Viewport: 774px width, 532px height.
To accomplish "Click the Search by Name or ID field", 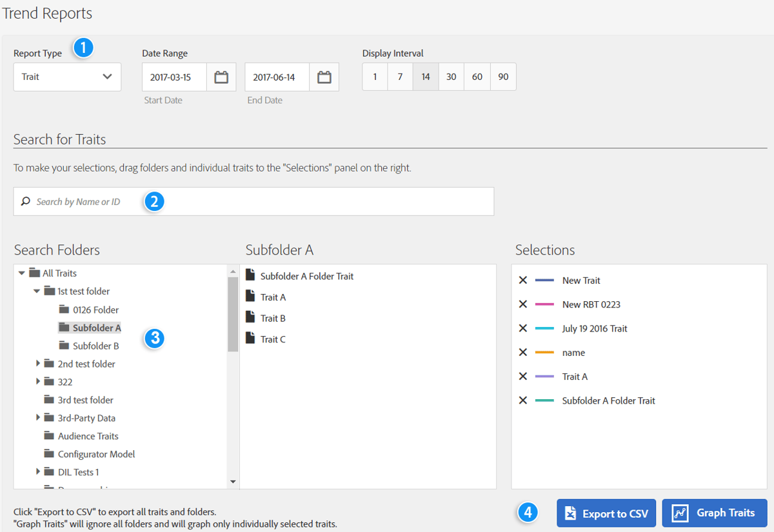I will [97, 201].
